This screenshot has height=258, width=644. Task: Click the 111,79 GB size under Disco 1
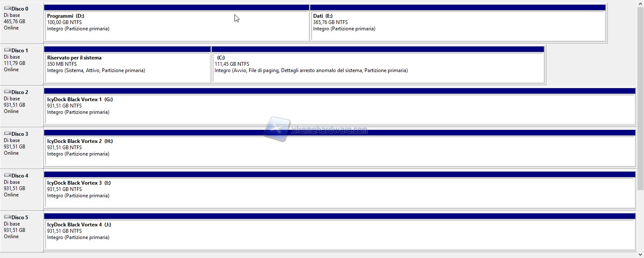(14, 63)
